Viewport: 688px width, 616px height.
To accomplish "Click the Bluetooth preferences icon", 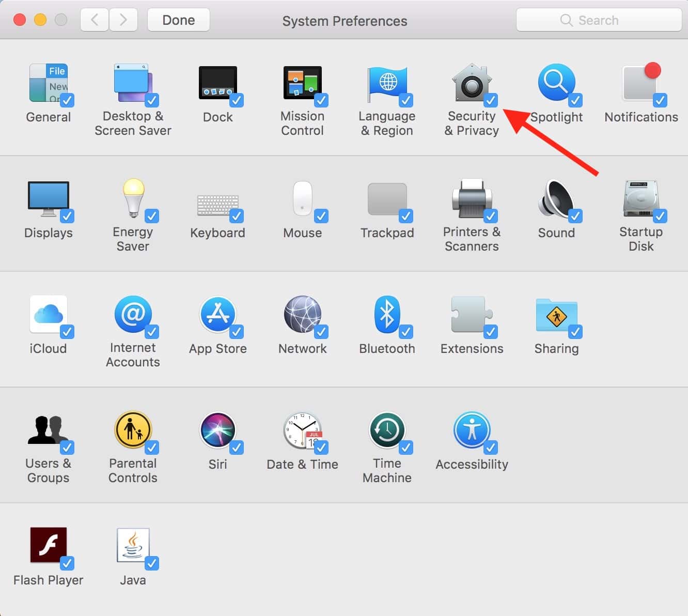I will click(x=387, y=315).
